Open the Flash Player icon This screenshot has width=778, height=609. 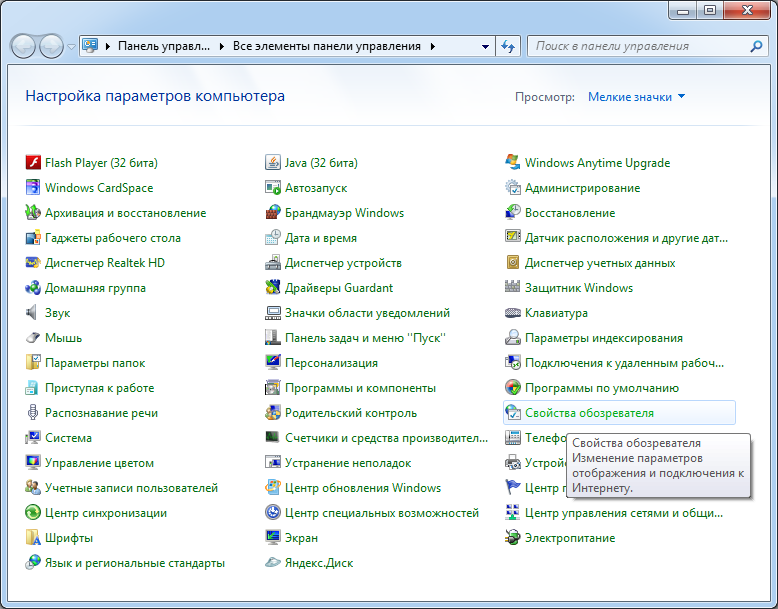point(33,162)
